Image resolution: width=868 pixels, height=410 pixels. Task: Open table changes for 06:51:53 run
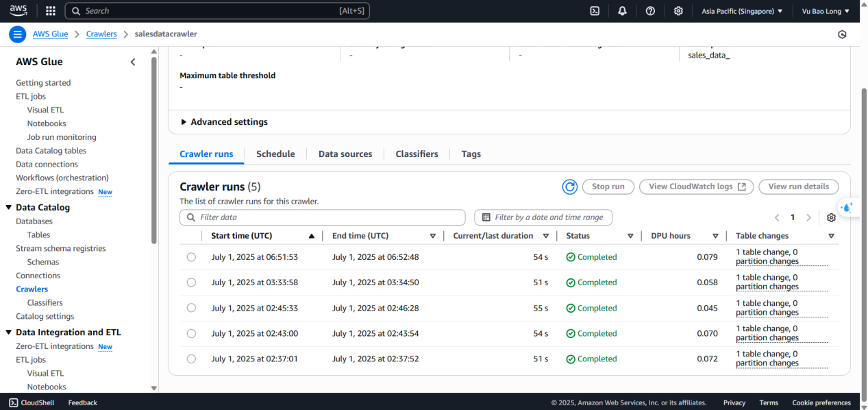(x=782, y=257)
